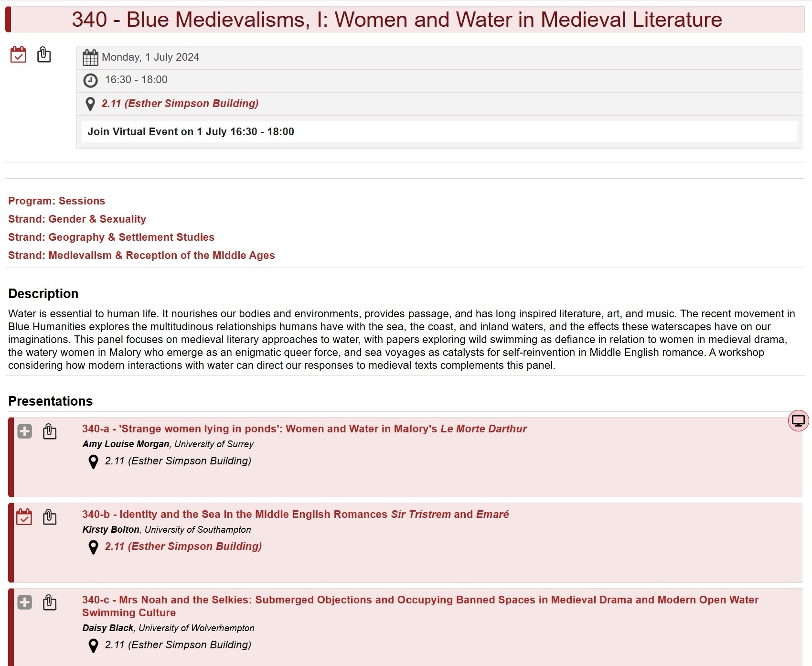Open Program: Sessions link
This screenshot has height=666, width=812.
pos(56,201)
